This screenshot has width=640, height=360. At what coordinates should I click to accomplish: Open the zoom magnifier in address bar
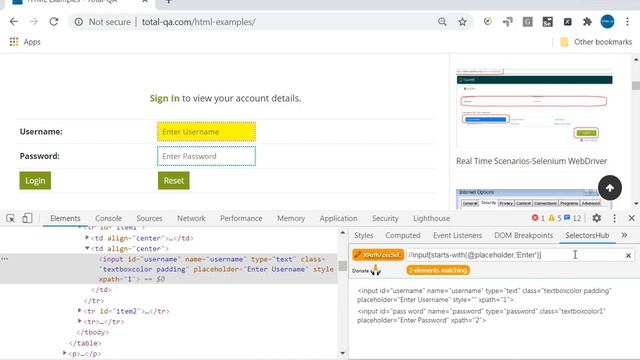pos(442,22)
